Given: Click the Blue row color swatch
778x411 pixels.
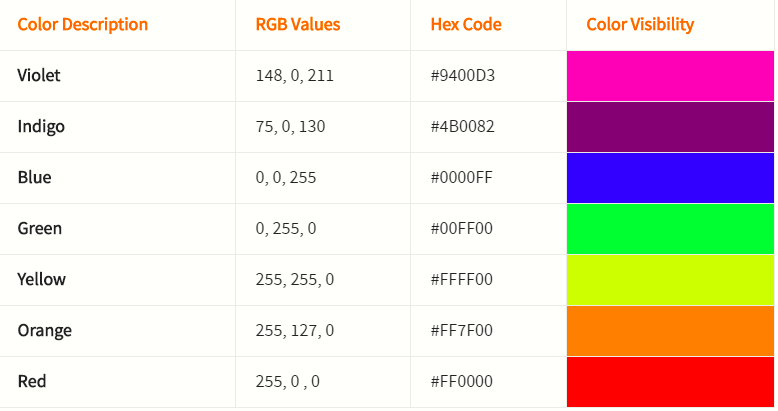Looking at the screenshot, I should 670,178.
